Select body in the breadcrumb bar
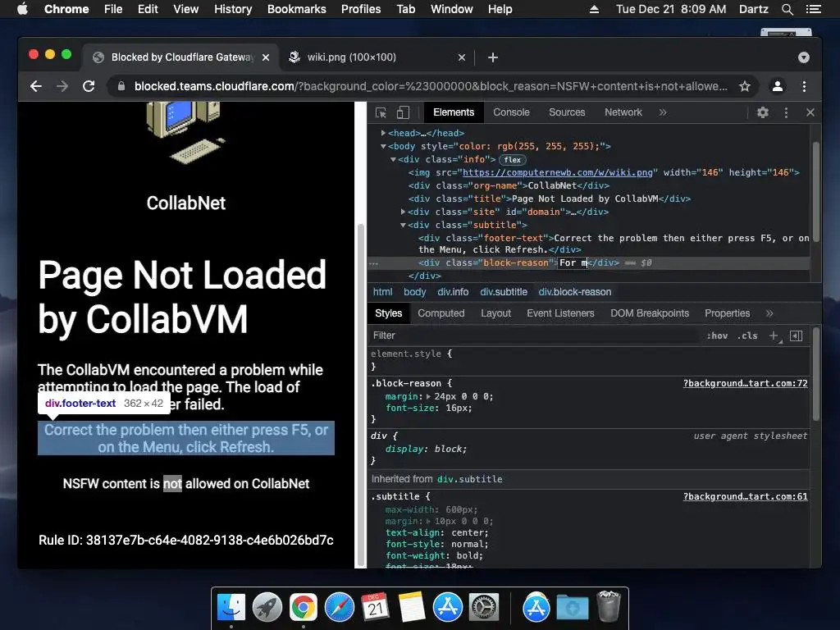Screen dimensions: 840x630 point(414,292)
